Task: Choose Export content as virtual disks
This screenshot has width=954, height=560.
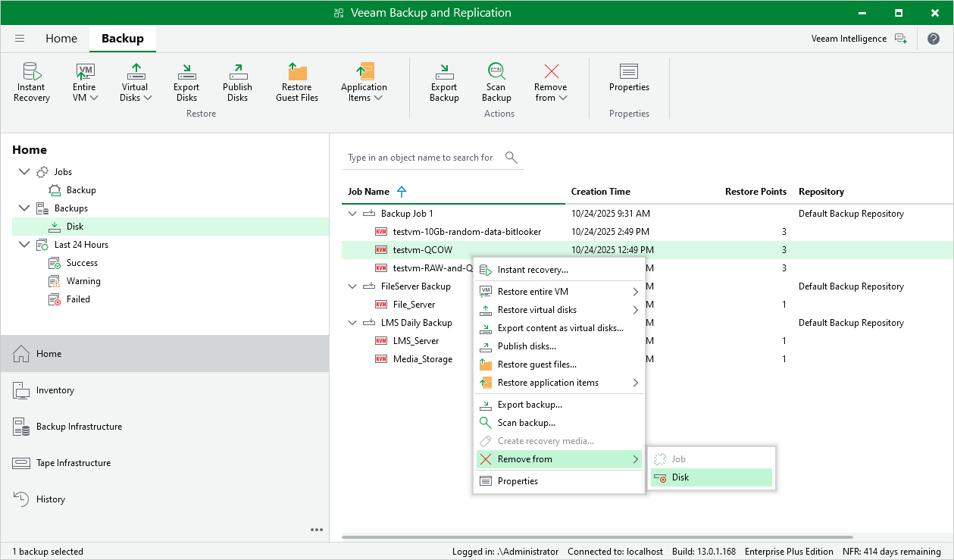Action: tap(559, 328)
